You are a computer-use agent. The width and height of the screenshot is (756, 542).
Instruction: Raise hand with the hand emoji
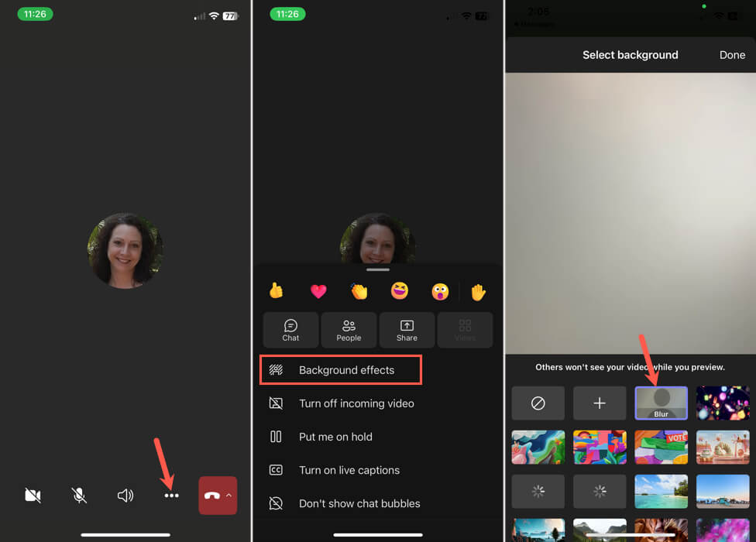pyautogui.click(x=478, y=292)
